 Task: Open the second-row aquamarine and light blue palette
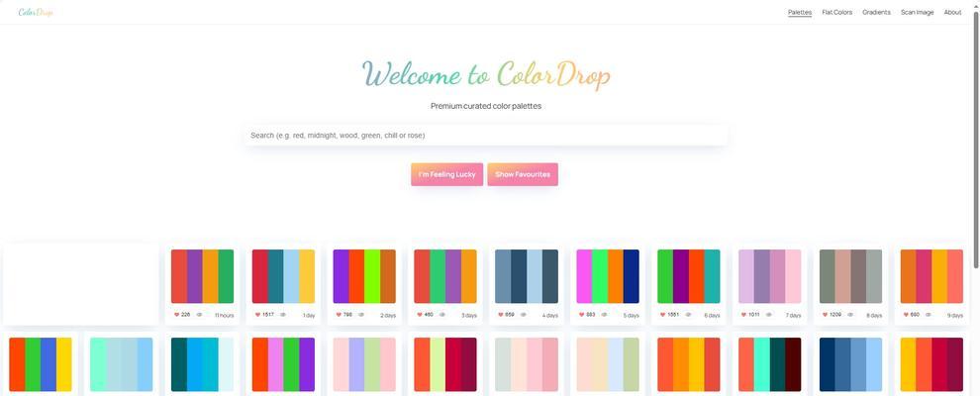pyautogui.click(x=121, y=364)
